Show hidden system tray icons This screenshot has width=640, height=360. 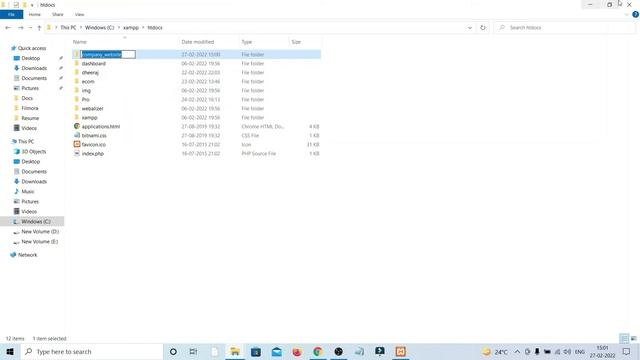coord(517,351)
